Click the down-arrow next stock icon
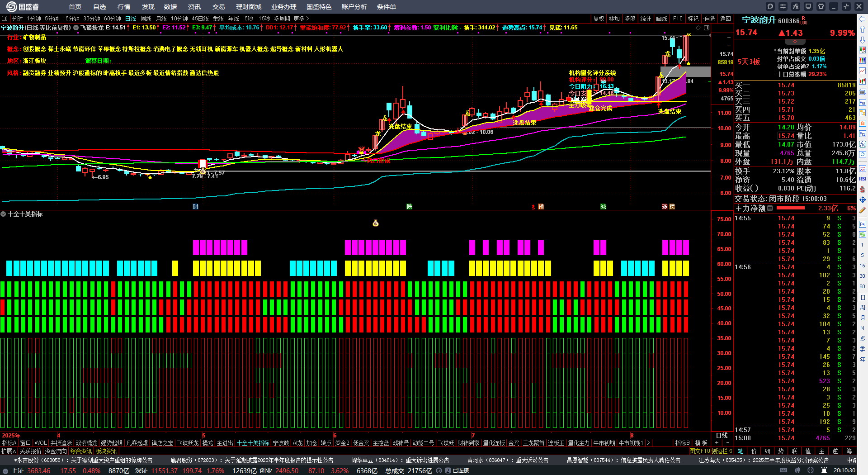This screenshot has width=868, height=475. [863, 40]
